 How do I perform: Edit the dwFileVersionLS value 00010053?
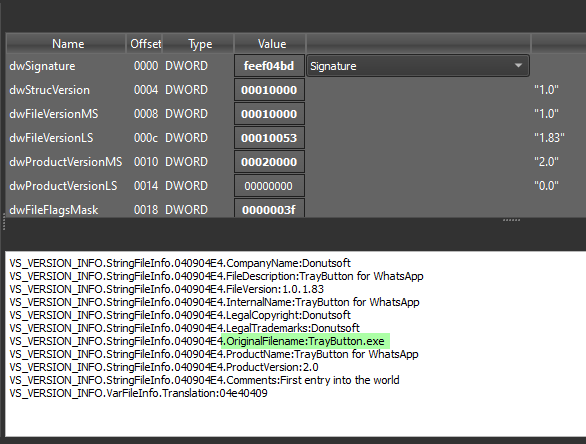(x=269, y=138)
